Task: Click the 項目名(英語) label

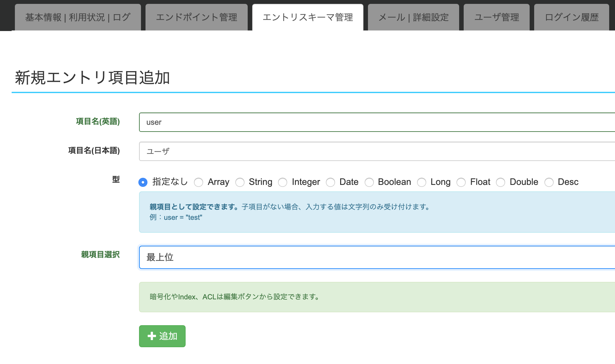Action: tap(98, 121)
